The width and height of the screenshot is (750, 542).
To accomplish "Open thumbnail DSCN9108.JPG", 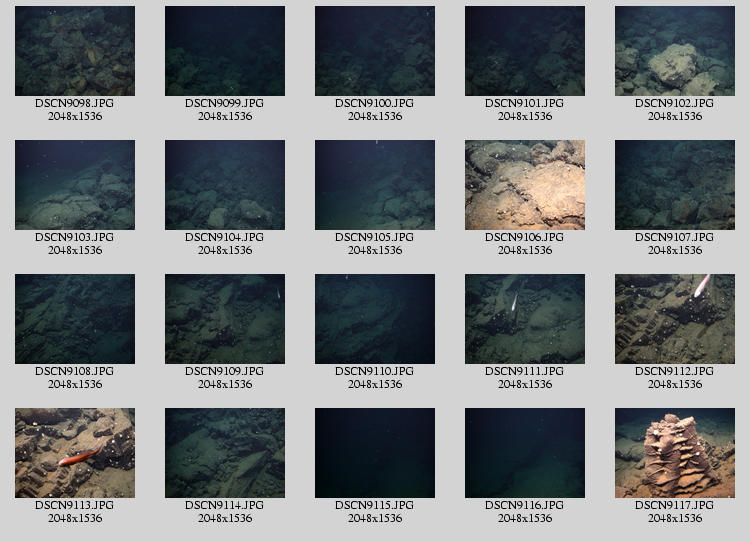I will pos(75,319).
